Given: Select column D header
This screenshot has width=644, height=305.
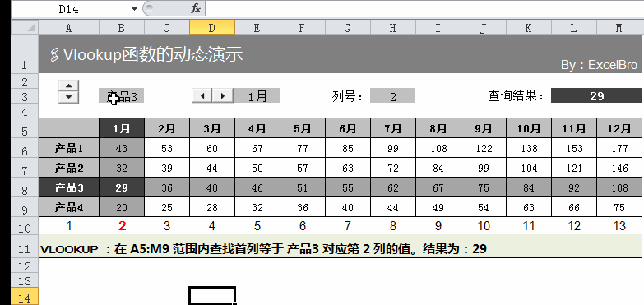Looking at the screenshot, I should (x=212, y=28).
